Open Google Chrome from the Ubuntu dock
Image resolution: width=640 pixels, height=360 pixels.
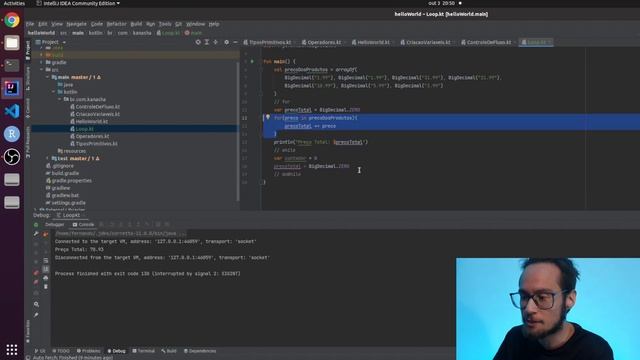click(12, 20)
